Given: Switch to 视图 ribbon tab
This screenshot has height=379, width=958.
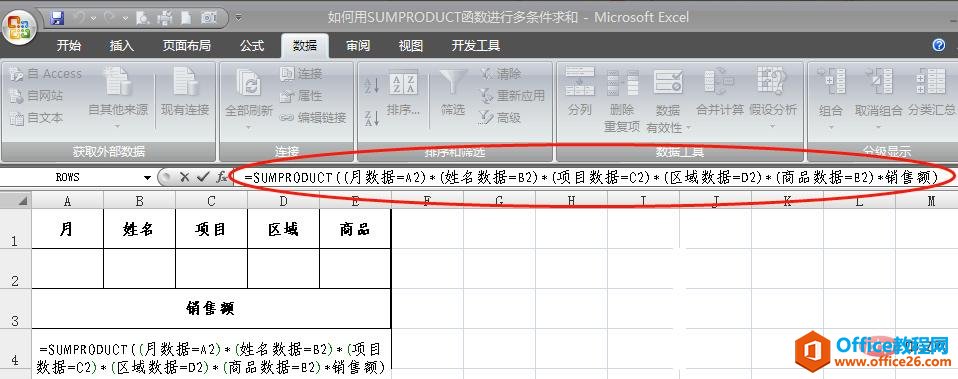Looking at the screenshot, I should click(x=411, y=46).
